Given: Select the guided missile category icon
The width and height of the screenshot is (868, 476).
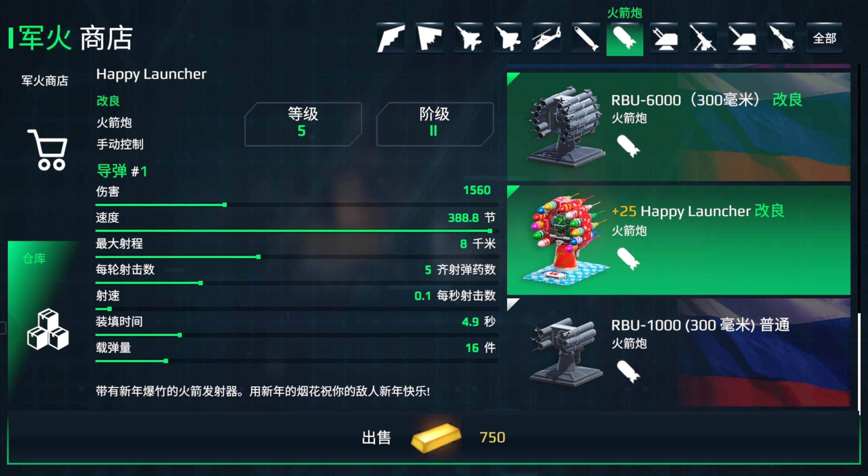Looking at the screenshot, I should click(x=781, y=38).
